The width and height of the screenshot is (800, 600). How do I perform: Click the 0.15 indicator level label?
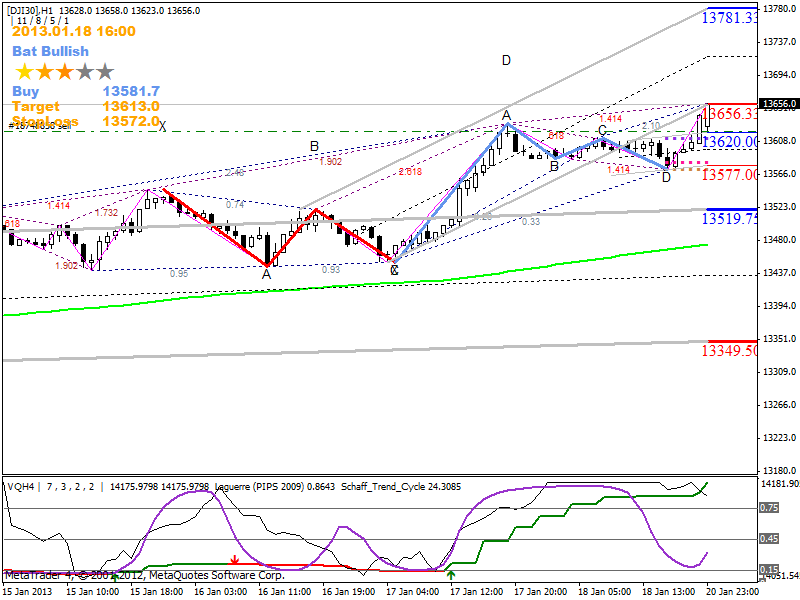click(769, 569)
